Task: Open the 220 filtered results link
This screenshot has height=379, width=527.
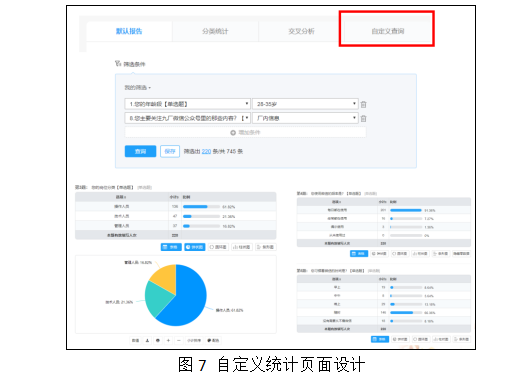Action: (206, 152)
